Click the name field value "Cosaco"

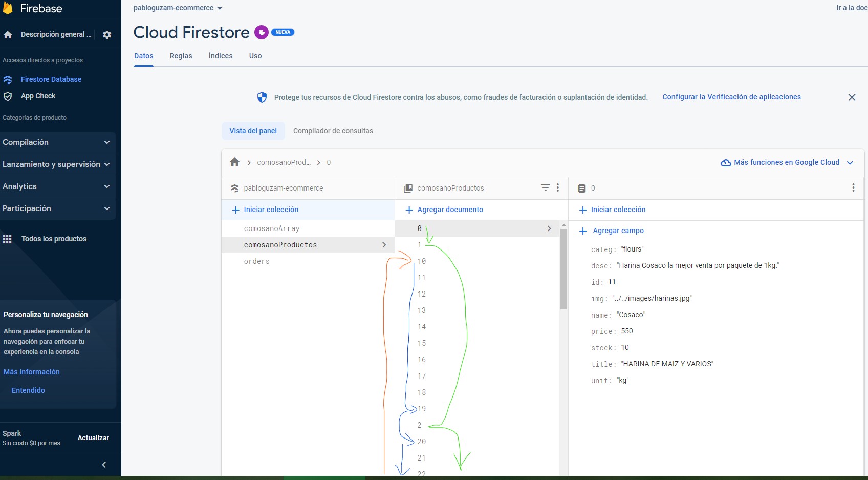click(x=631, y=315)
